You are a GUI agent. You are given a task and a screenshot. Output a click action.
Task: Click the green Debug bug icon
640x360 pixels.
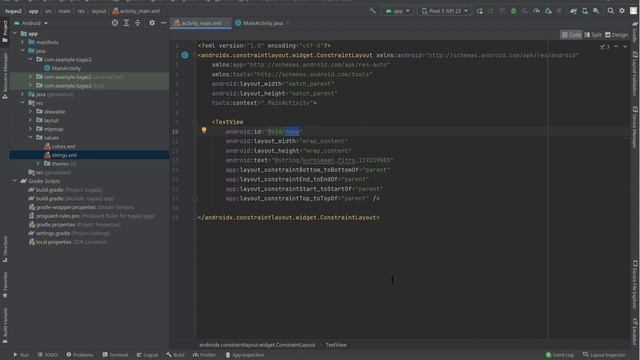(x=513, y=11)
